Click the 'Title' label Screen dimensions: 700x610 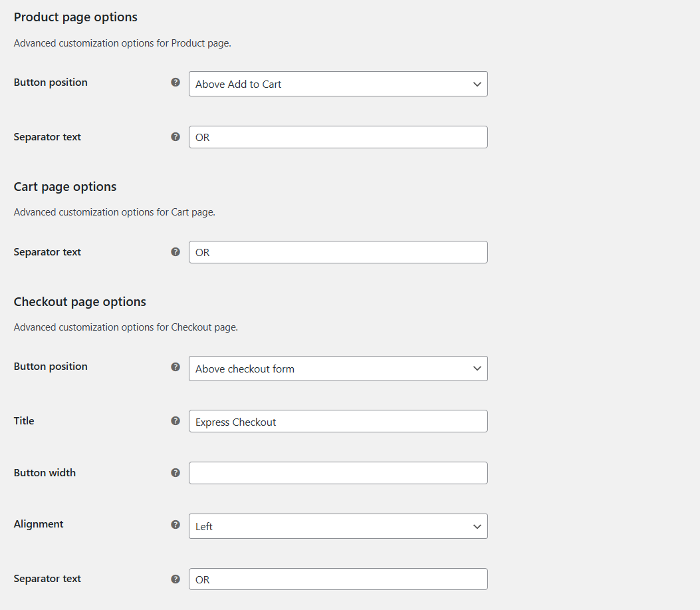24,421
